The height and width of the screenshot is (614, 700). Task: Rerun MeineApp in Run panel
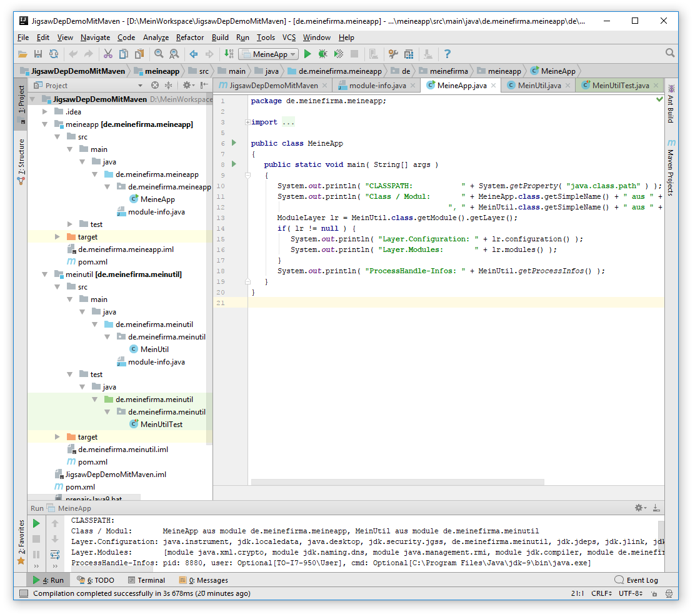[x=37, y=523]
